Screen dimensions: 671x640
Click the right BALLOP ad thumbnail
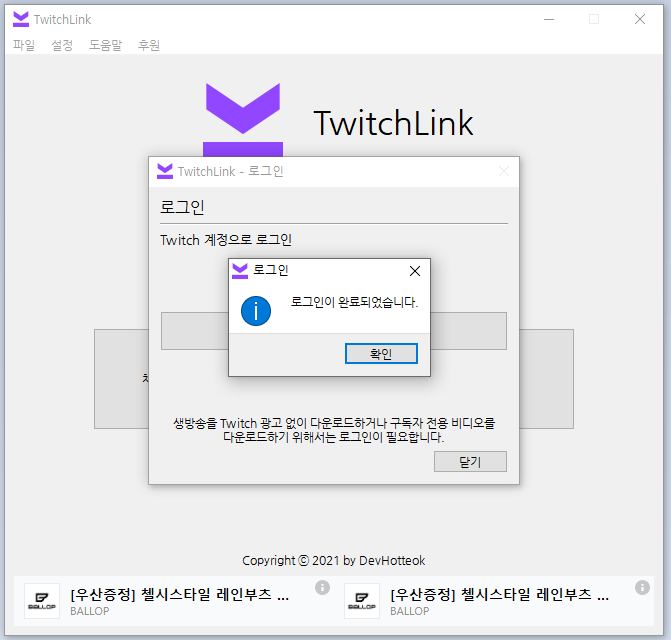tap(362, 601)
